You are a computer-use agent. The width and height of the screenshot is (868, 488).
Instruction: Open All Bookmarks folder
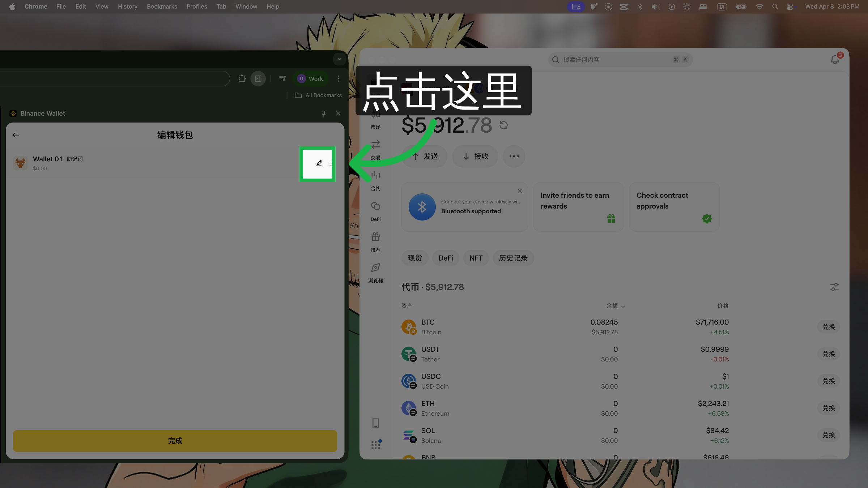pos(318,95)
